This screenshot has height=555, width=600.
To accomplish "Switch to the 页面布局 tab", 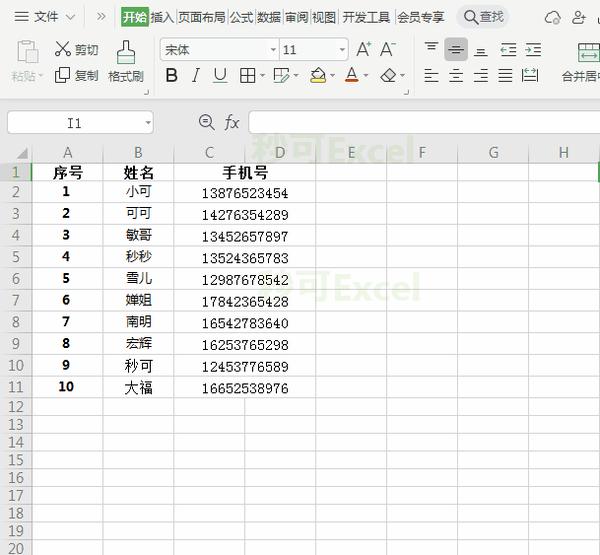I will tap(202, 17).
